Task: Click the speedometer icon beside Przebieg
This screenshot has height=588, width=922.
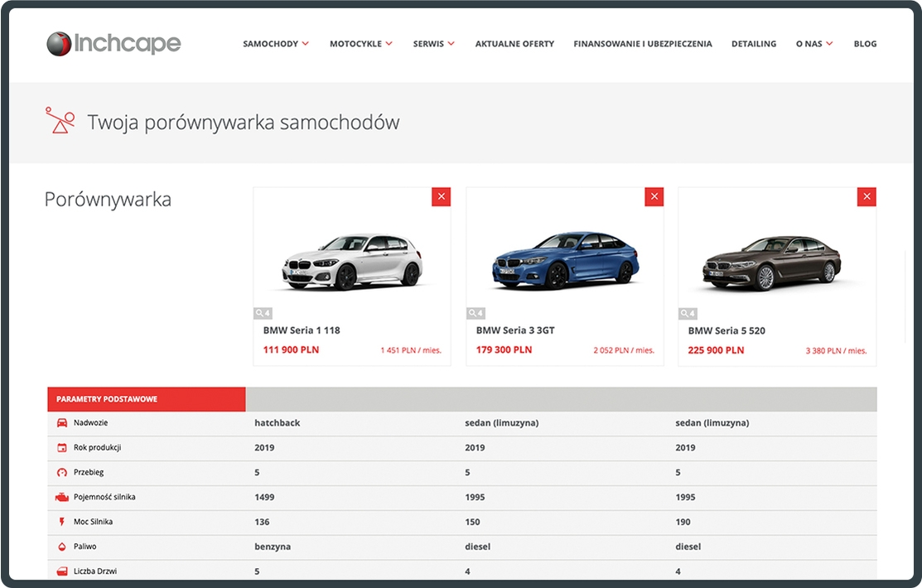Action: click(x=61, y=472)
